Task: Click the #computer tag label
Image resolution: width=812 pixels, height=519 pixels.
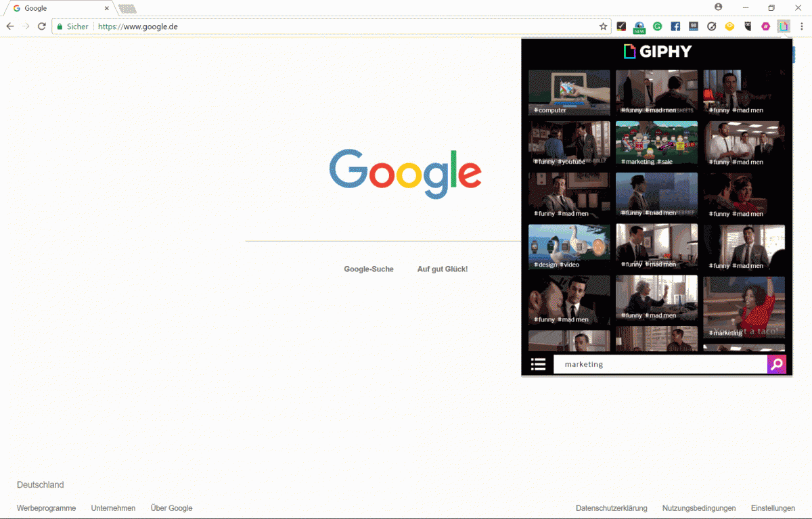Action: coord(550,110)
